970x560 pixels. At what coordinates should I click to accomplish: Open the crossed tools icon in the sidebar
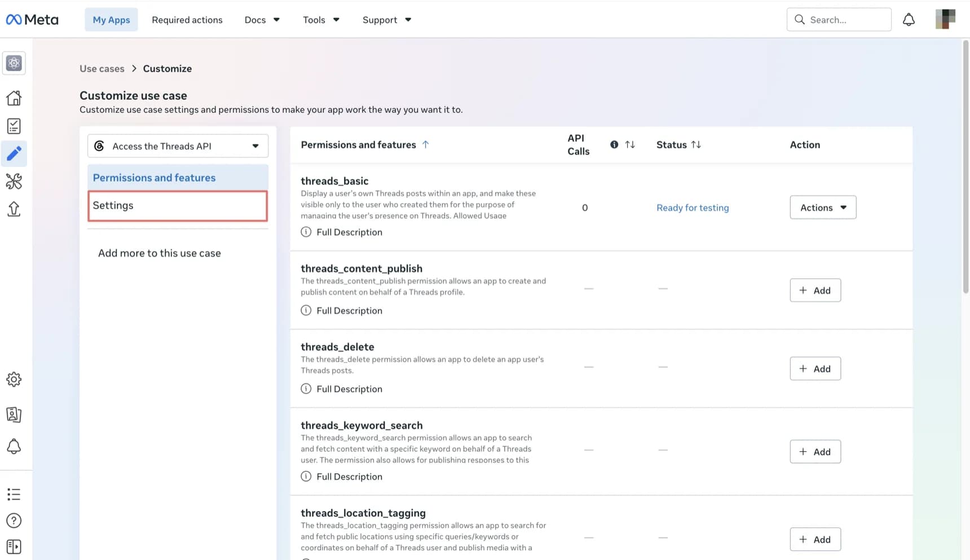click(x=14, y=181)
